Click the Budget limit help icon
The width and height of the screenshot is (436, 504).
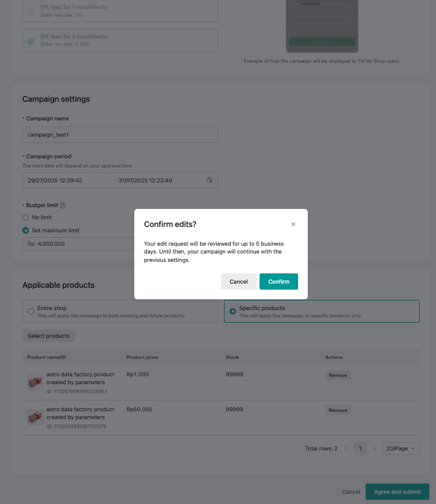(x=63, y=205)
